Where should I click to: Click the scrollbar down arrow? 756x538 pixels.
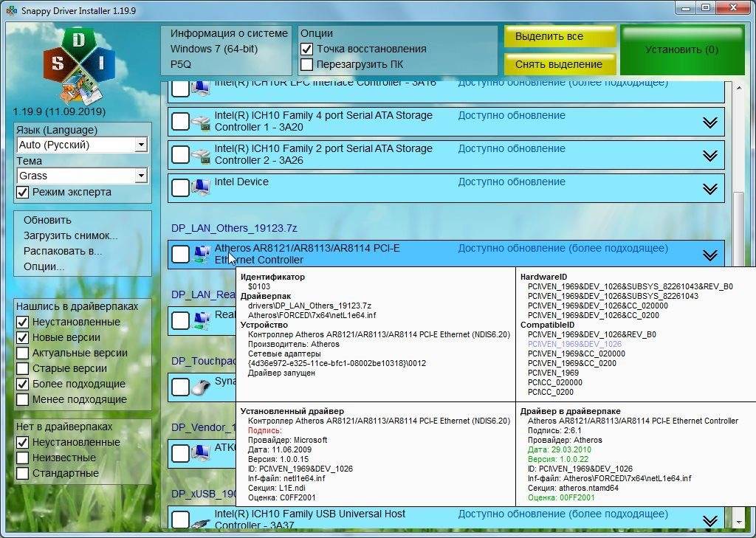739,522
